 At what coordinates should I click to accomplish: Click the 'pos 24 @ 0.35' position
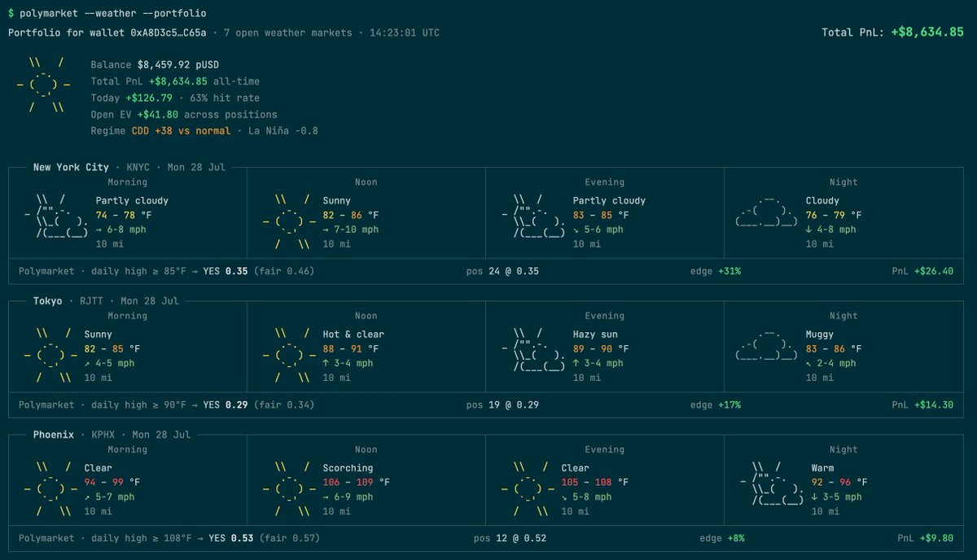502,271
